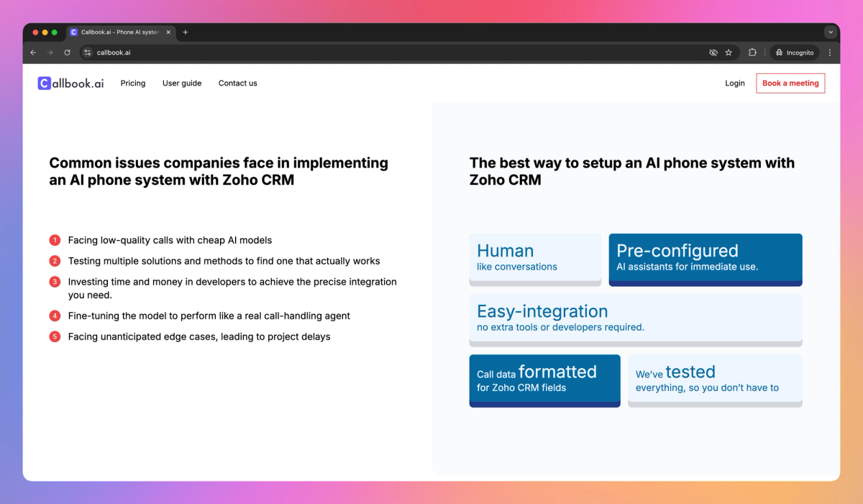
Task: Click the We've tested everything card
Action: click(715, 380)
